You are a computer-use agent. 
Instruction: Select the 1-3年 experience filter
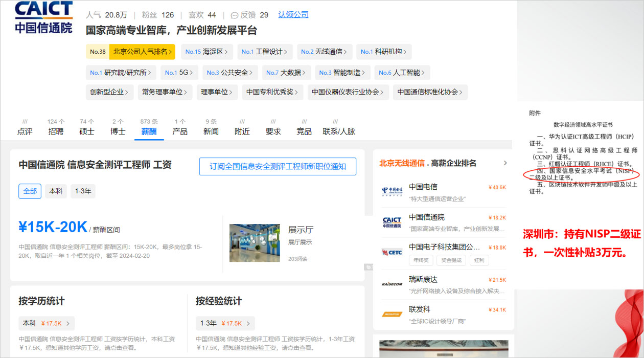pyautogui.click(x=83, y=191)
